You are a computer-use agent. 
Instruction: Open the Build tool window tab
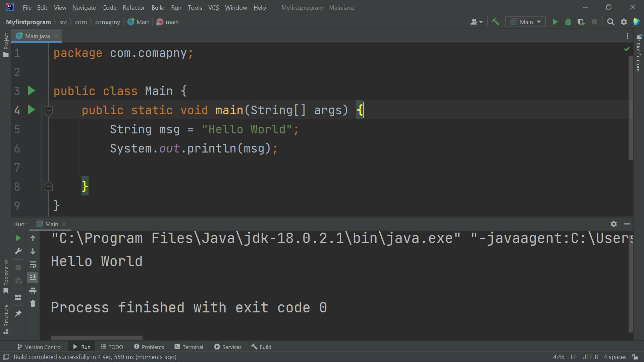[261, 347]
